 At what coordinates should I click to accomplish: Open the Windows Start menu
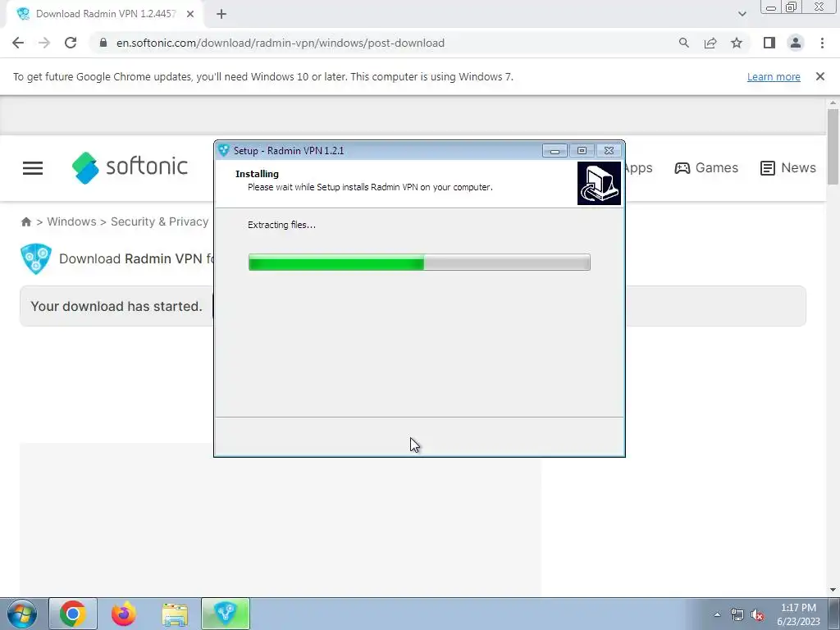point(21,614)
